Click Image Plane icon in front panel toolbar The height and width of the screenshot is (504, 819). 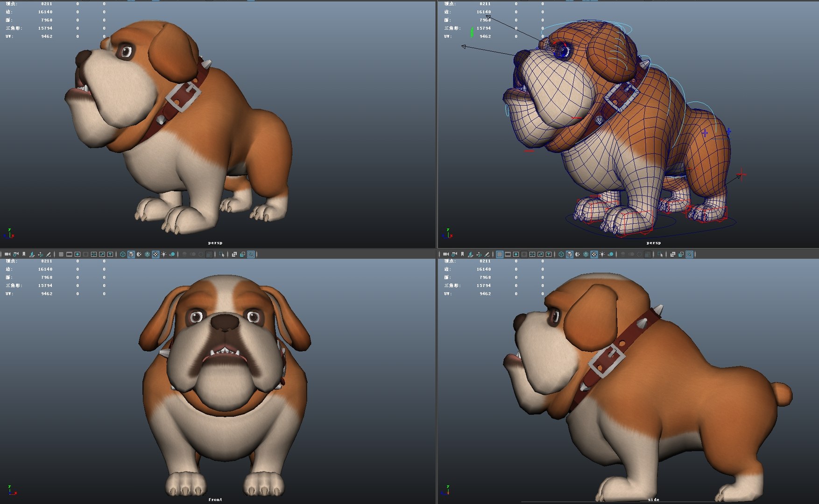(x=32, y=254)
